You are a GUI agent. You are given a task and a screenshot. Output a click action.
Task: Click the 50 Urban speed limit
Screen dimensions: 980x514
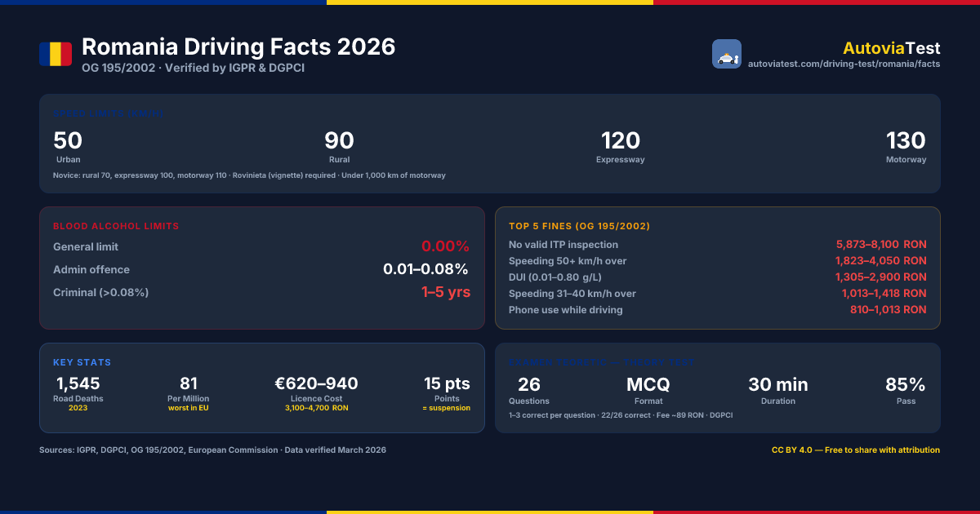pyautogui.click(x=68, y=147)
